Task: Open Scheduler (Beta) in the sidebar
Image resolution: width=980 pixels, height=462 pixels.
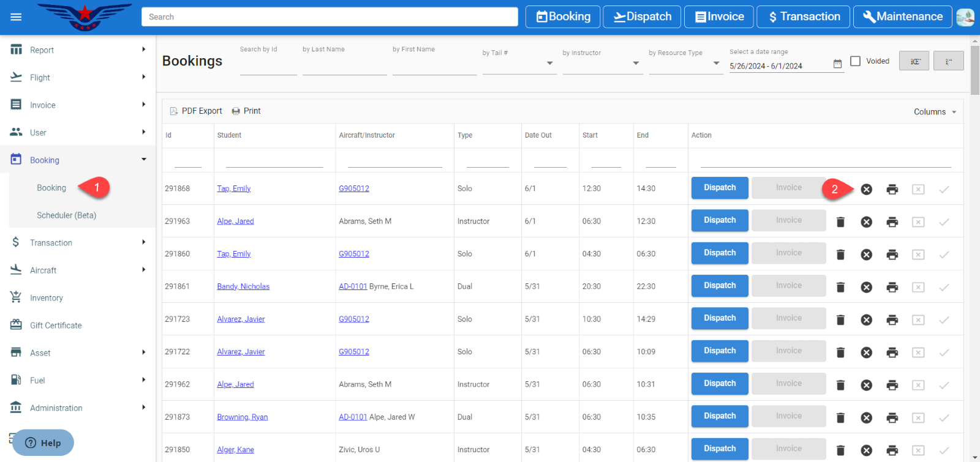Action: (x=66, y=215)
